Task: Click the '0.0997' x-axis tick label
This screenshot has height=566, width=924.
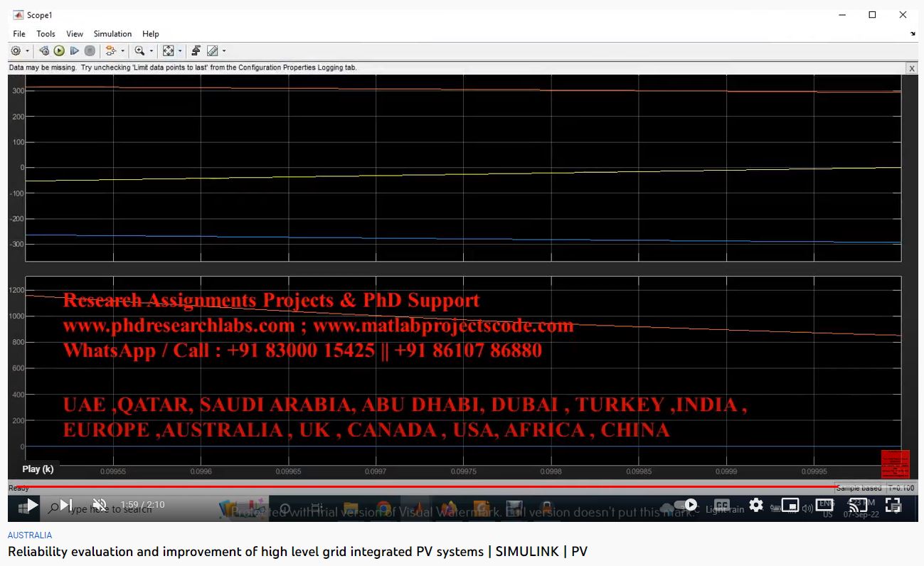Action: (x=376, y=471)
